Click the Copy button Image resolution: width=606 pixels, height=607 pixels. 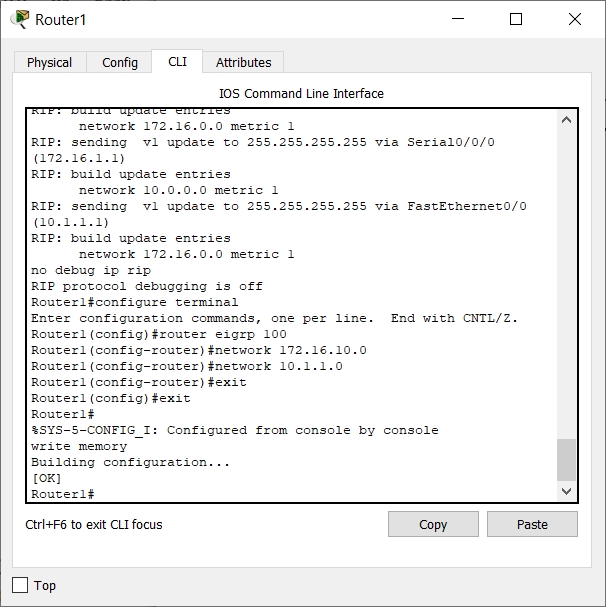tap(433, 524)
